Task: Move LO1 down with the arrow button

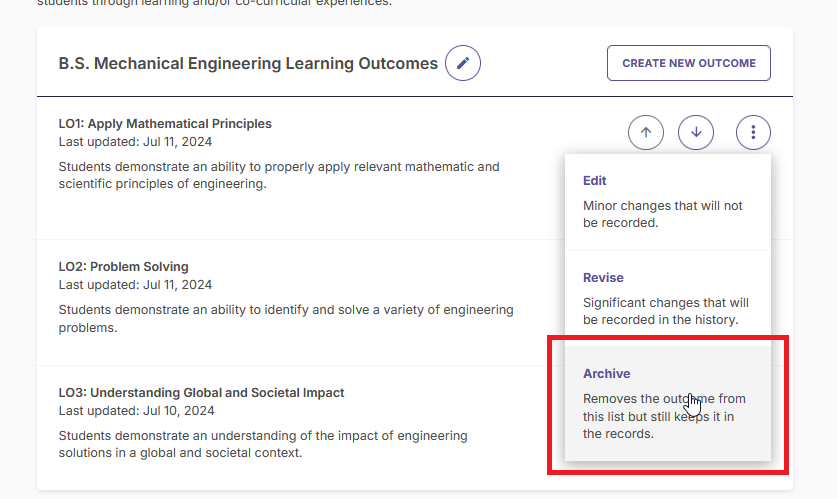Action: point(696,132)
